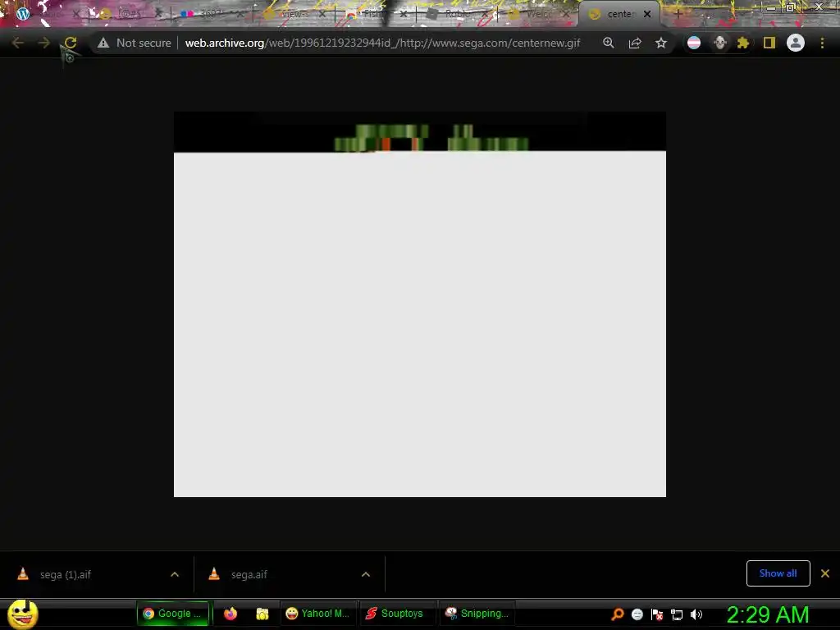Viewport: 840px width, 630px height.
Task: Open the volume speaker tray icon
Action: tap(696, 614)
